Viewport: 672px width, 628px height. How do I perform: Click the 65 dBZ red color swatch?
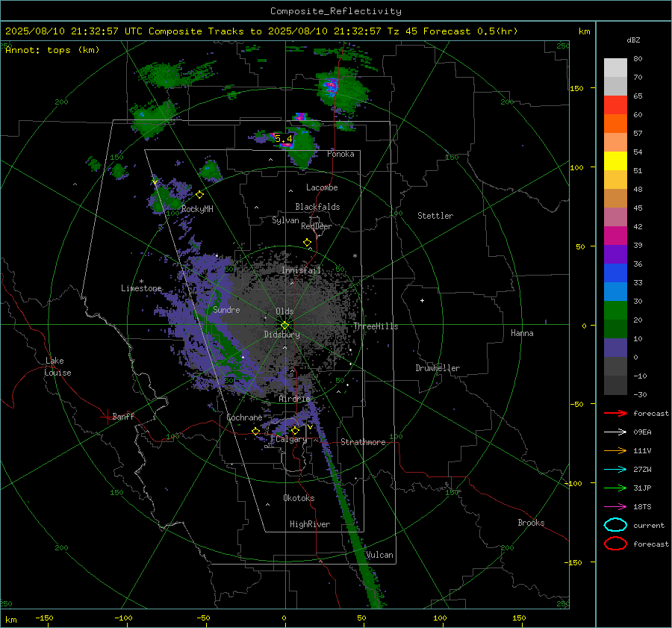[615, 105]
